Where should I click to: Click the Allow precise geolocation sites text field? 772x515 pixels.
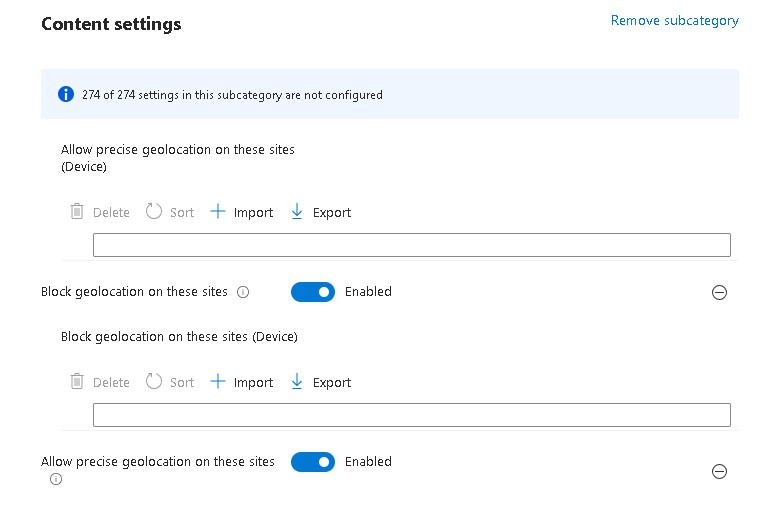pyautogui.click(x=411, y=245)
